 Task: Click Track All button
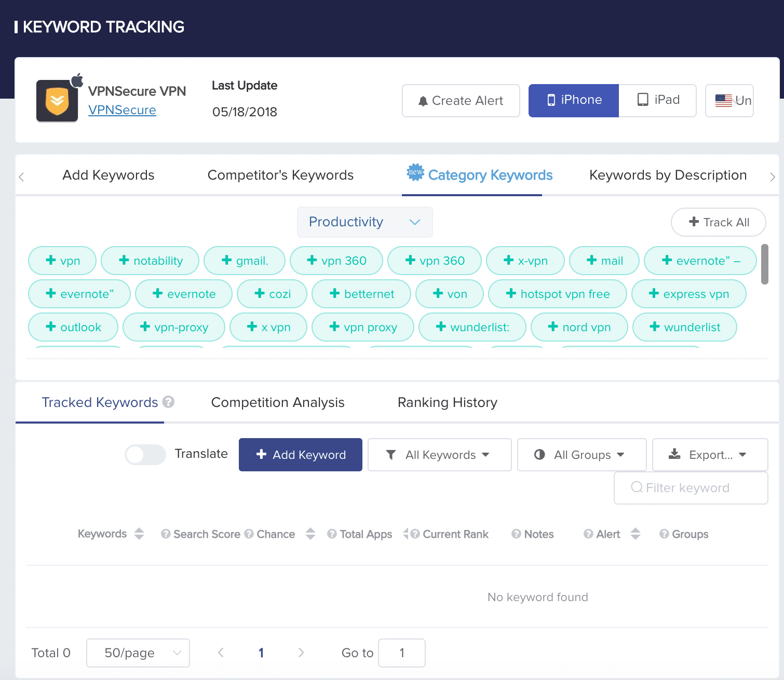[719, 222]
